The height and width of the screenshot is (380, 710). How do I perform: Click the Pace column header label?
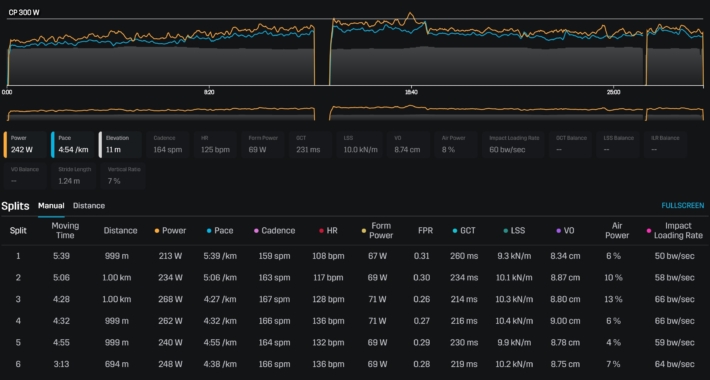coord(224,231)
